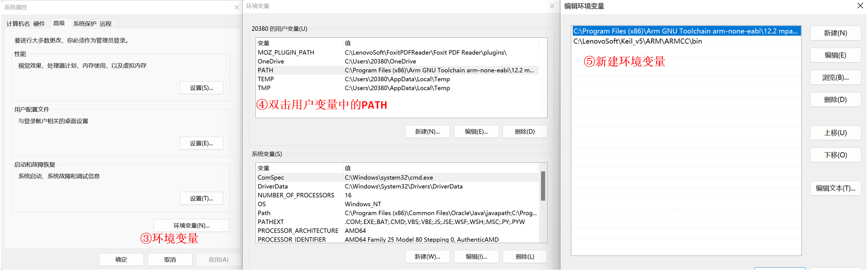
Task: Click the system variables list scrollbar
Action: [542, 186]
